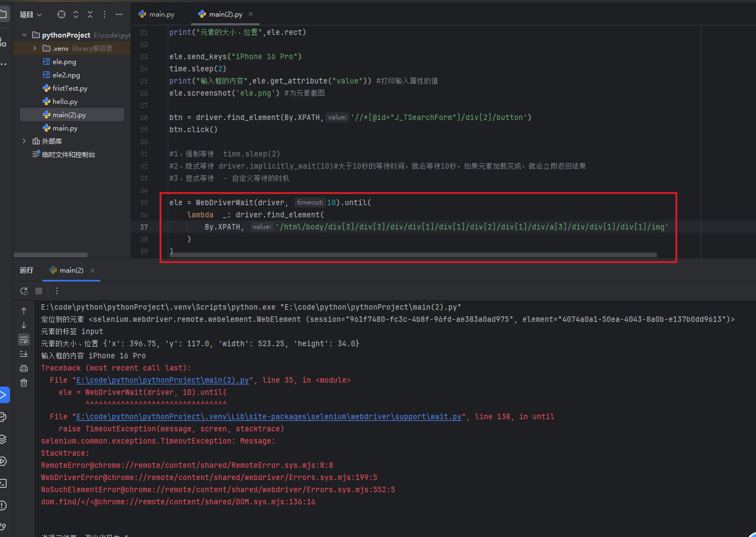This screenshot has width=756, height=537.
Task: Open Services tool window
Action: click(3, 461)
